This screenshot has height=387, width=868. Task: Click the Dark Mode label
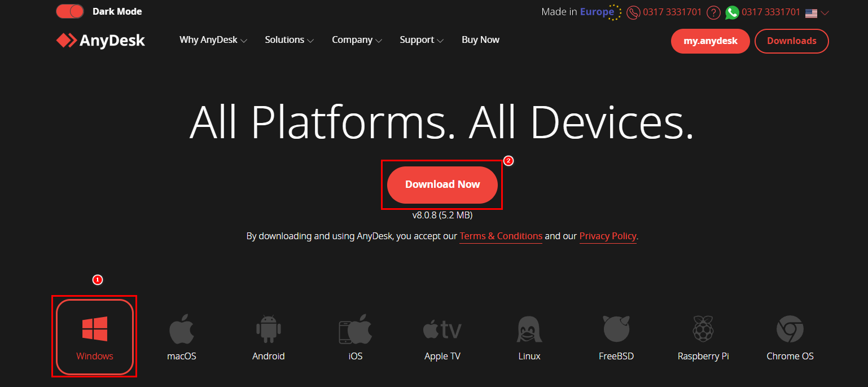(117, 11)
